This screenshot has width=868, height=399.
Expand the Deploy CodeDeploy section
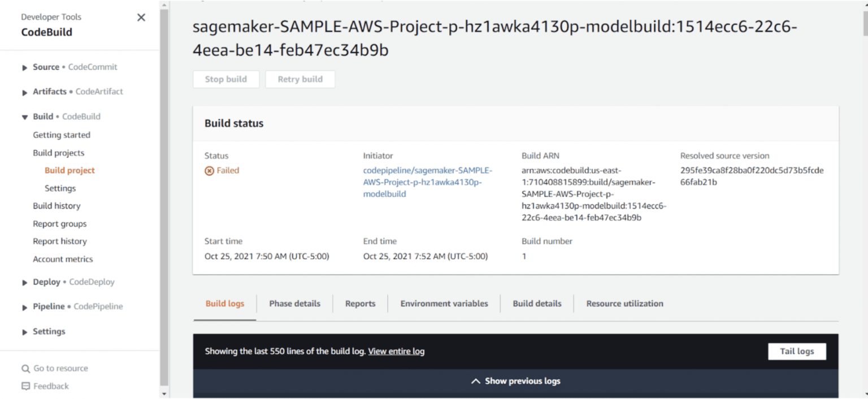pos(25,283)
